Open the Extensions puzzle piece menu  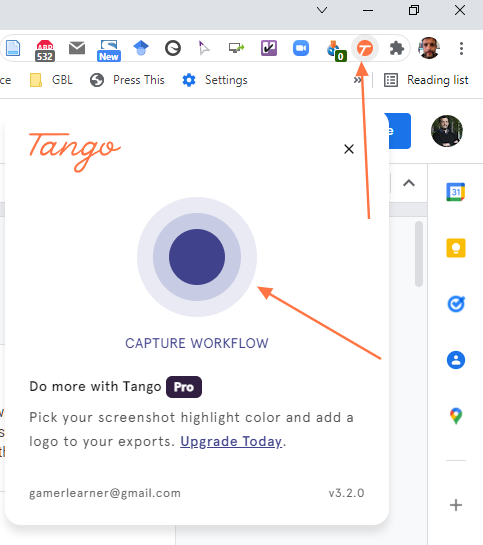396,48
